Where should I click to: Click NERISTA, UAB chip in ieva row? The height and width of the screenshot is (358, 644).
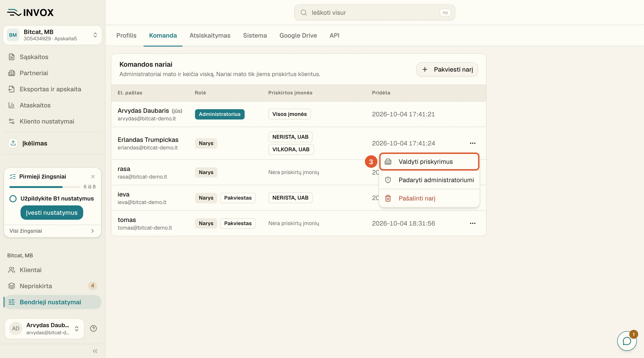coord(290,198)
